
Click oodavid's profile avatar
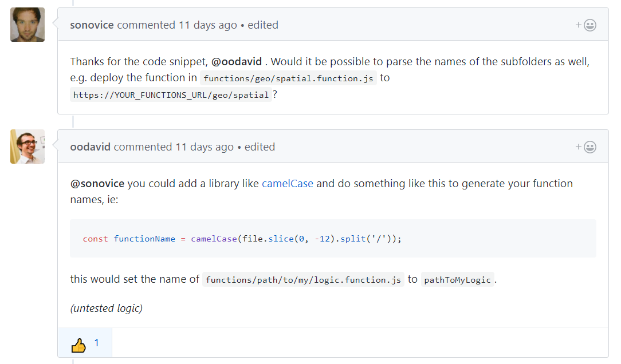[27, 147]
